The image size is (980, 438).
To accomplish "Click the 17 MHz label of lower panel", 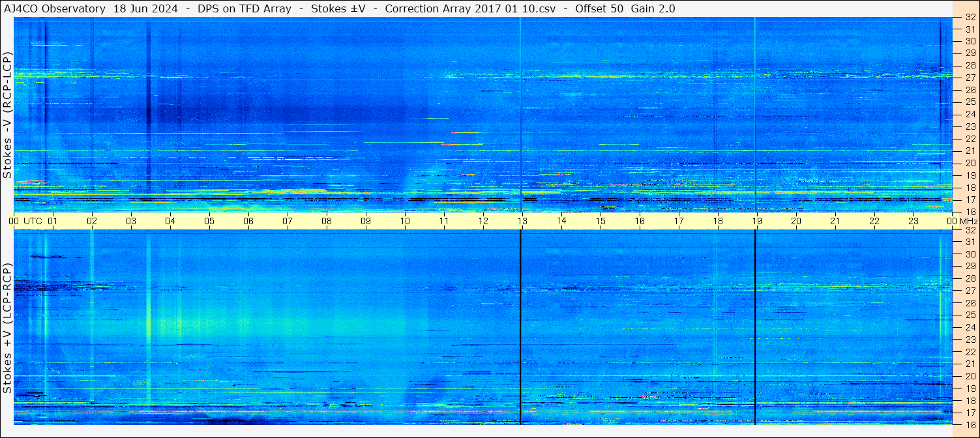I will 970,412.
